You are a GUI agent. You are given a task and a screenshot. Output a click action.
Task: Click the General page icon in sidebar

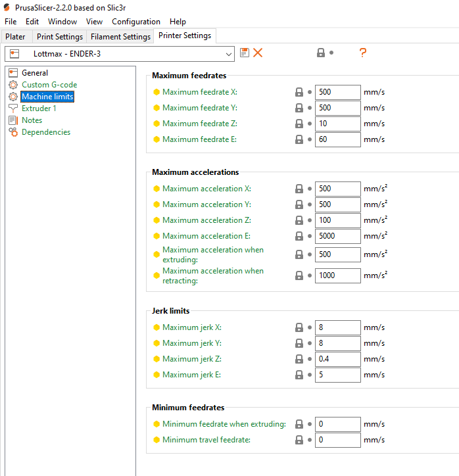coord(13,73)
